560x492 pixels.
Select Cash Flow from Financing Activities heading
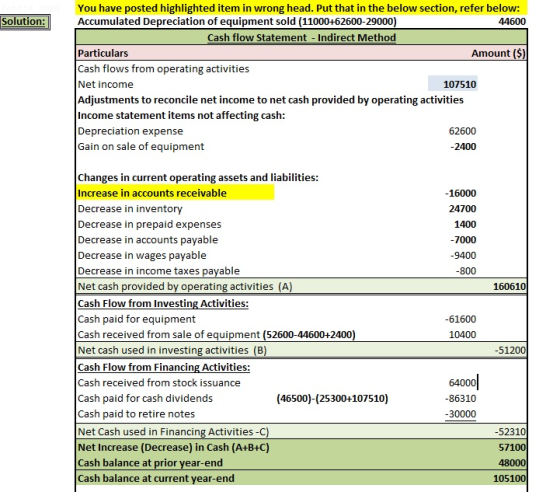click(164, 367)
